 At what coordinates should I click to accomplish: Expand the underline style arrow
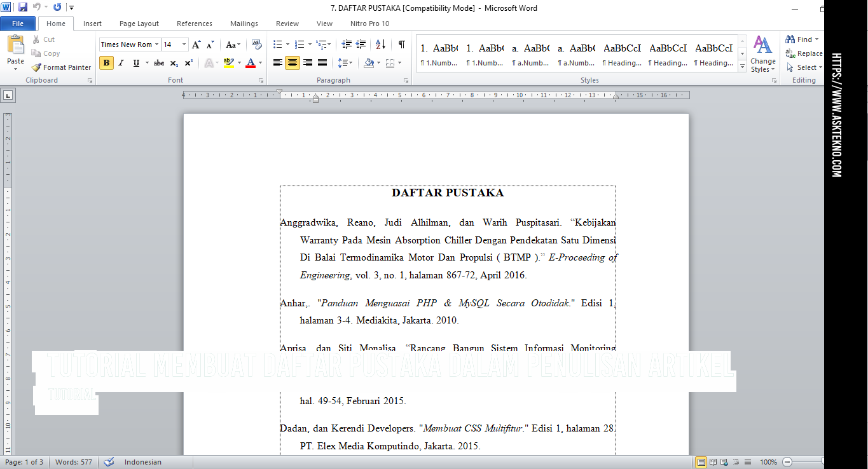(147, 63)
